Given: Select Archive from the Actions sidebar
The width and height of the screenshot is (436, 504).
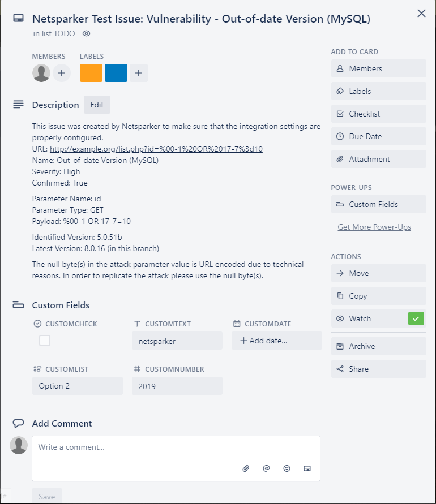Looking at the screenshot, I should [x=378, y=346].
